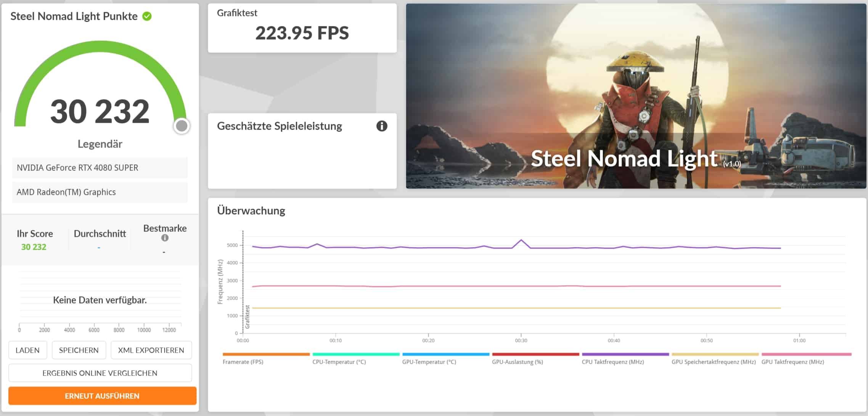The height and width of the screenshot is (416, 868).
Task: Toggle GPU-Temperatur legend series
Action: point(429,362)
